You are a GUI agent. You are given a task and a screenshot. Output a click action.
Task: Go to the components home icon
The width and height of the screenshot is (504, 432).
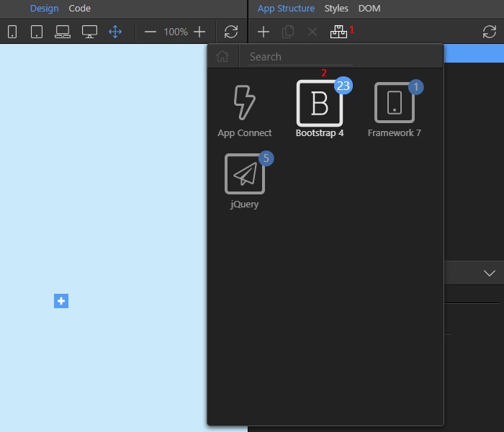tap(222, 57)
